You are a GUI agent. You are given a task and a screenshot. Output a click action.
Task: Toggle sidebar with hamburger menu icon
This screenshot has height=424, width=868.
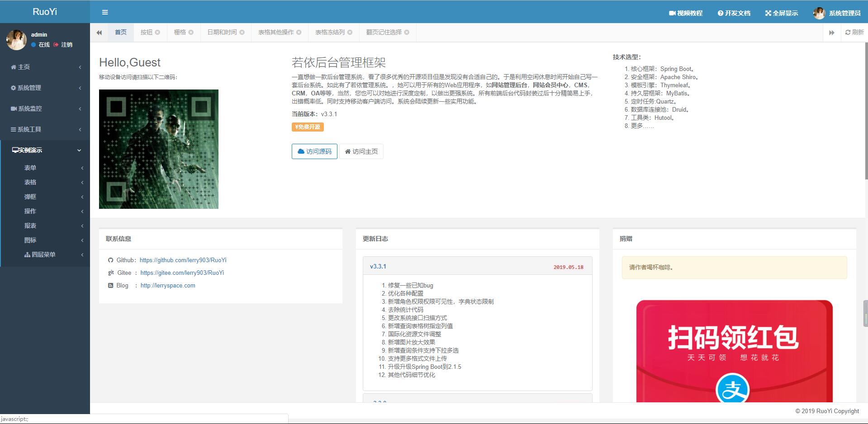(x=105, y=12)
